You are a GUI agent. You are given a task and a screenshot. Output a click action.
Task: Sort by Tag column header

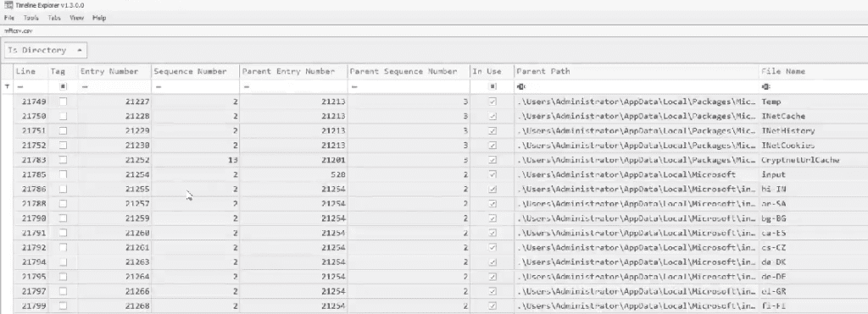pos(63,71)
